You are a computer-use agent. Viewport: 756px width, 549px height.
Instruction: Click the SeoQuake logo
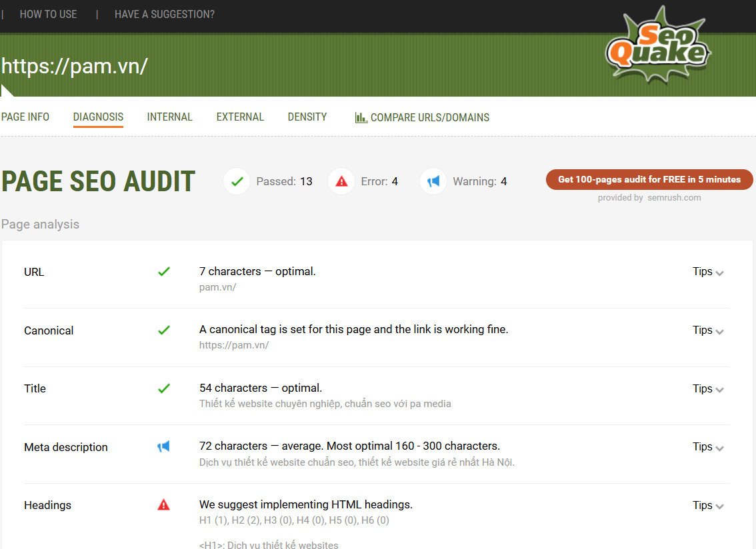(657, 45)
